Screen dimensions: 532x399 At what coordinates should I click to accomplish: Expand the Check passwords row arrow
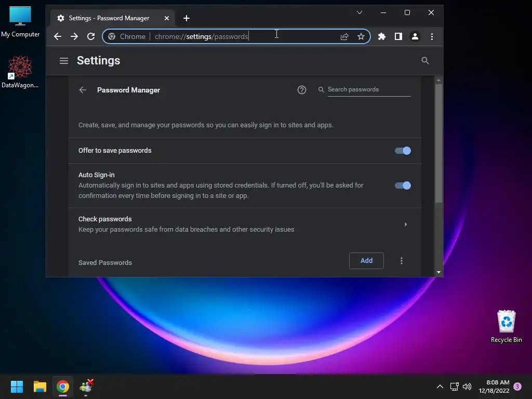405,224
